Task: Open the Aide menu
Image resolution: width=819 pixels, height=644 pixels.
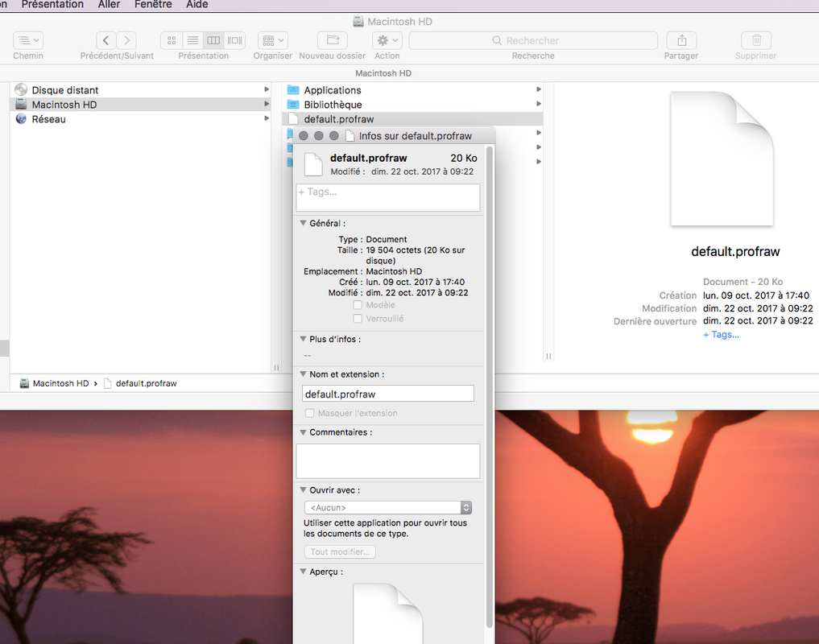Action: pyautogui.click(x=197, y=5)
